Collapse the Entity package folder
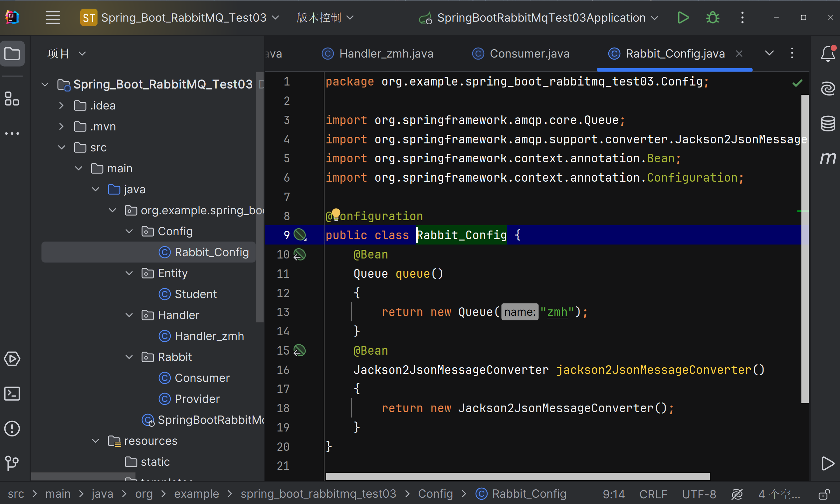The height and width of the screenshot is (504, 840). tap(129, 273)
